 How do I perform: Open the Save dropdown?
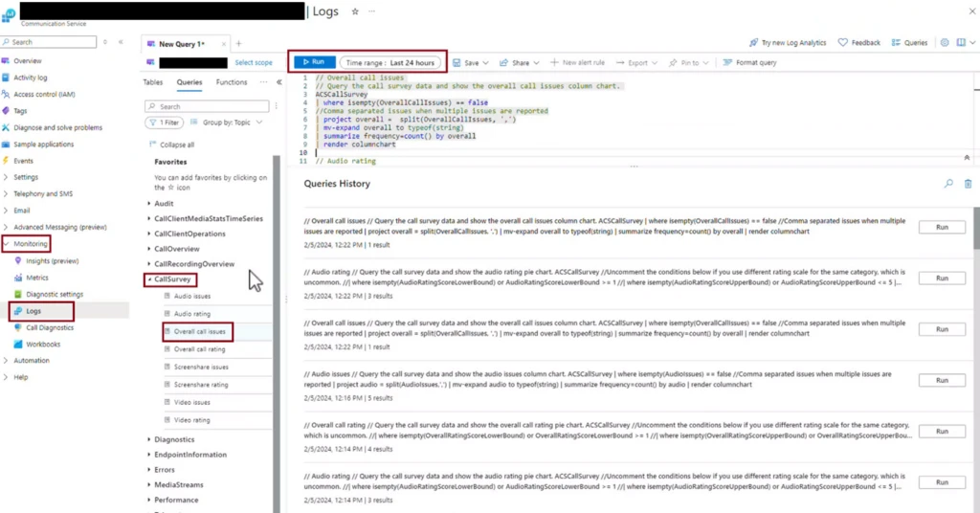(471, 62)
